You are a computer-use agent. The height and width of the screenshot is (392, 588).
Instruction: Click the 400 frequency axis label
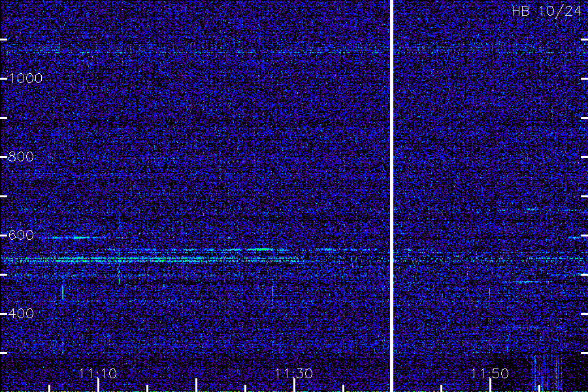tap(21, 313)
